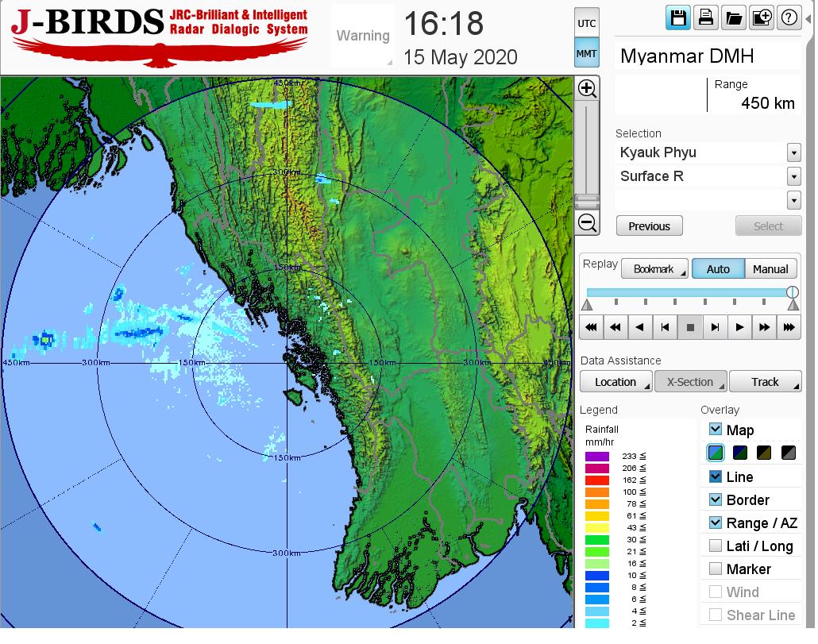Jump to the last frame in replay
Viewport: 818px width, 644px height.
click(788, 327)
